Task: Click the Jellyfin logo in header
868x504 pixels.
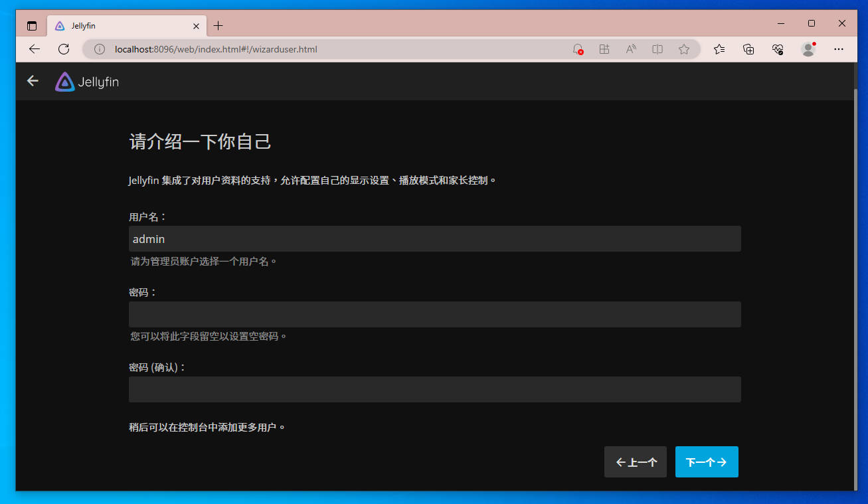Action: (x=87, y=82)
